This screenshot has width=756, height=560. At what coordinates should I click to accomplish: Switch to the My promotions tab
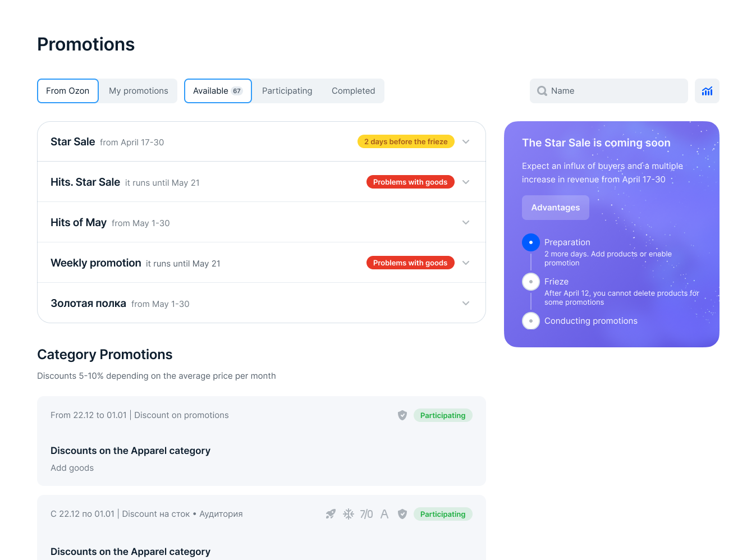[139, 91]
